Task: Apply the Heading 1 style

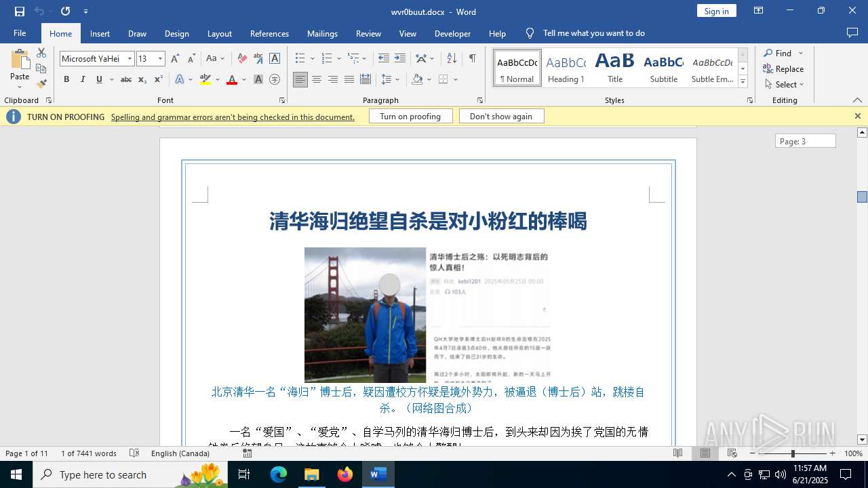Action: coord(566,68)
